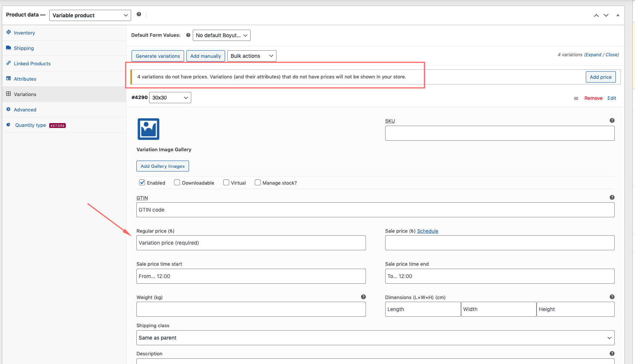
Task: Click the Generate variations button
Action: coord(158,56)
